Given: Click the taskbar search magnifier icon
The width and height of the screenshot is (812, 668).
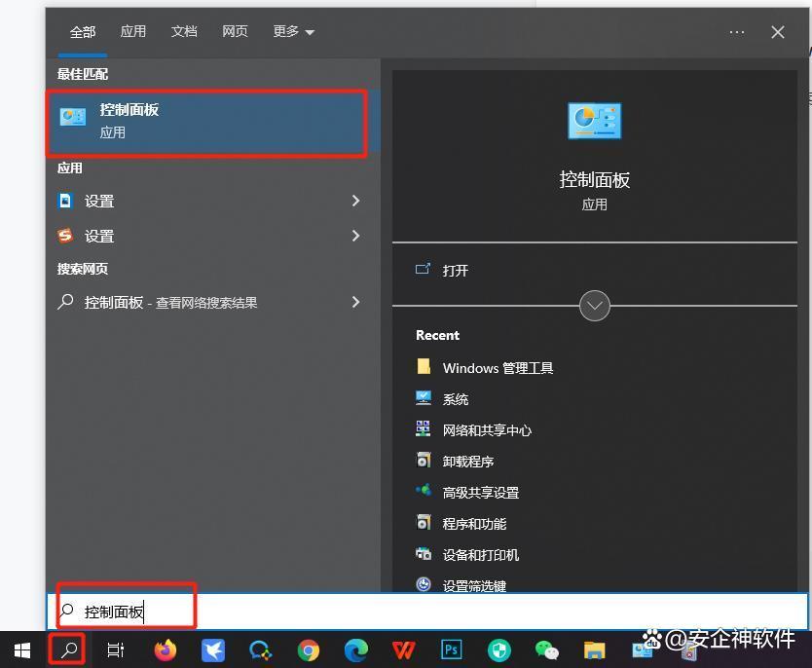Looking at the screenshot, I should pyautogui.click(x=69, y=649).
